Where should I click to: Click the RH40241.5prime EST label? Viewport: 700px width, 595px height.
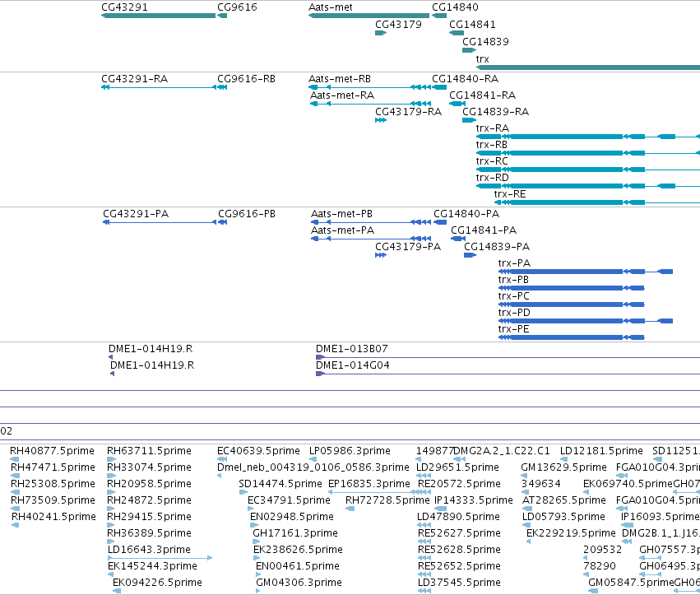click(53, 517)
